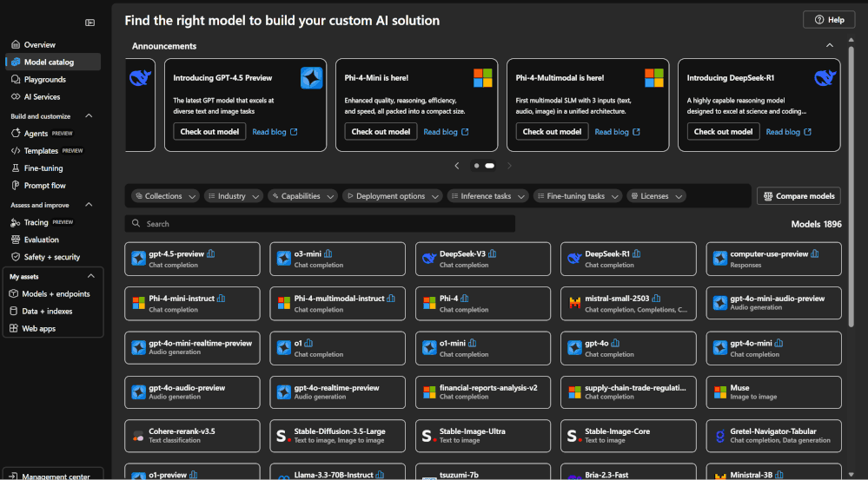868x480 pixels.
Task: Open the Deployment options filter dropdown
Action: coord(393,196)
